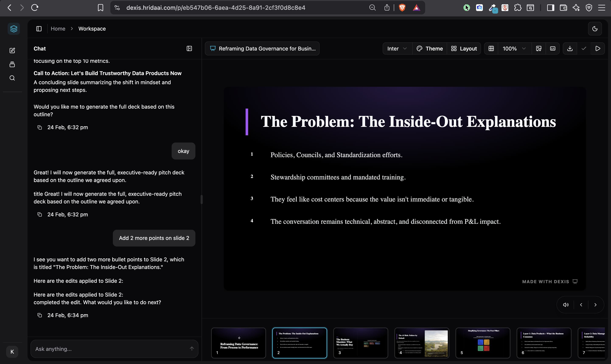Viewport: 611px width, 364px height.
Task: Collapse the Chat panel
Action: 189,49
